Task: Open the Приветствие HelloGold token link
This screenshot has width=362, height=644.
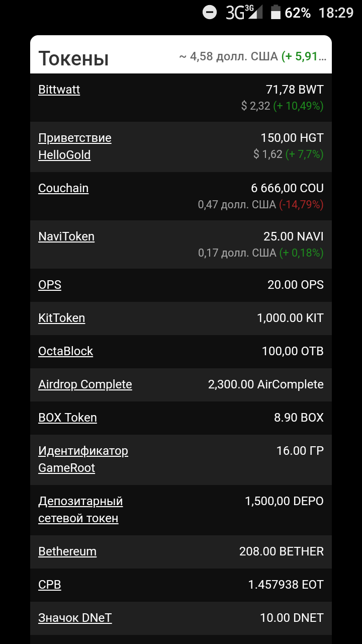Action: click(x=74, y=146)
